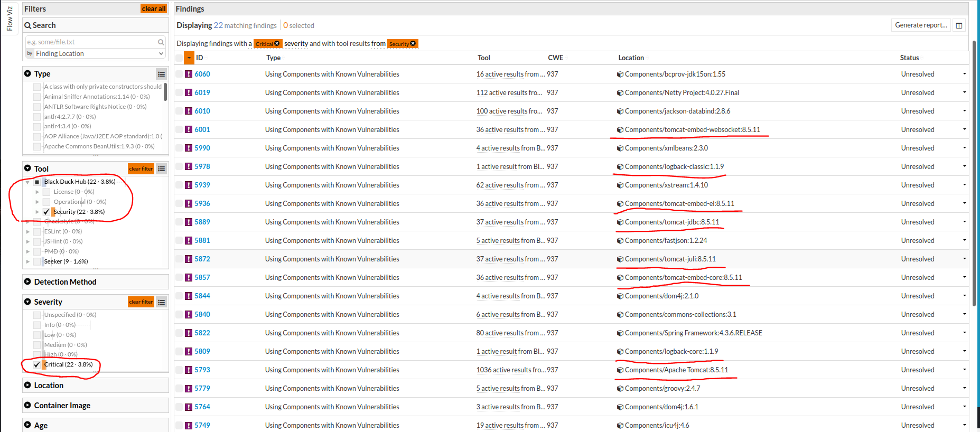
Task: Expand the Location filter section
Action: [x=27, y=385]
